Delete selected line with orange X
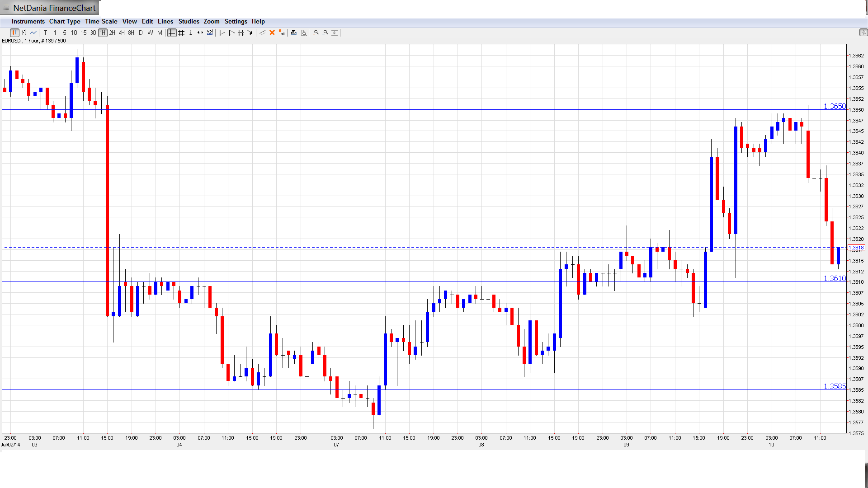 tap(272, 33)
